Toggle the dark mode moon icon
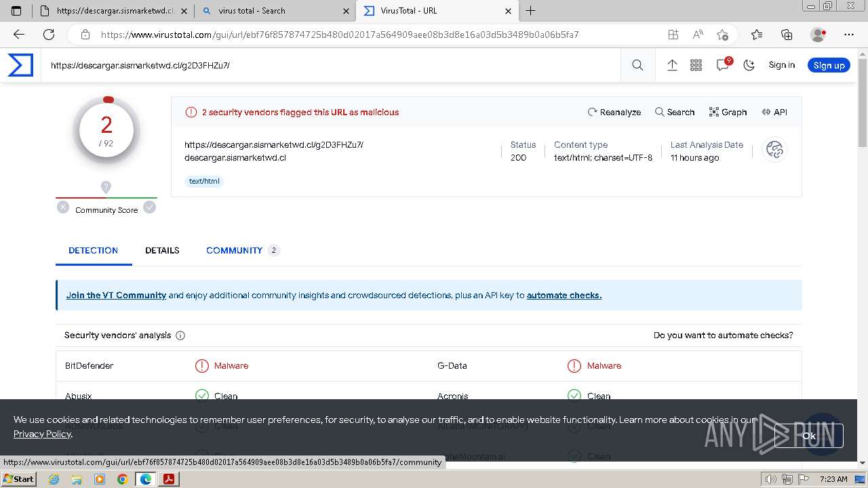Screen dimensions: 868x488 click(749, 65)
